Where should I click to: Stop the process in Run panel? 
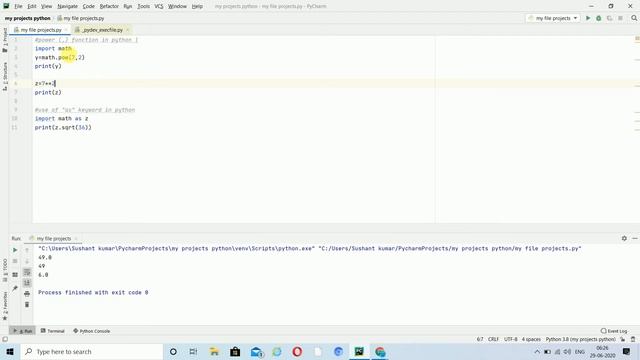[15, 261]
